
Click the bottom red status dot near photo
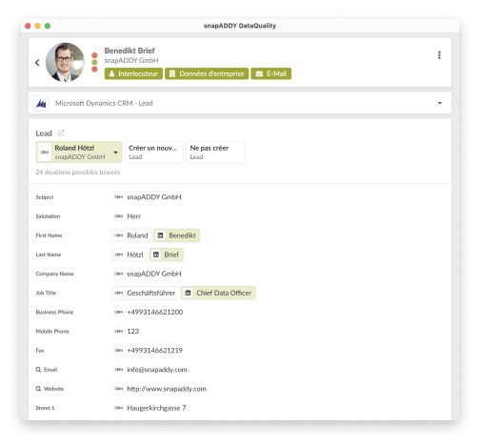[x=94, y=70]
